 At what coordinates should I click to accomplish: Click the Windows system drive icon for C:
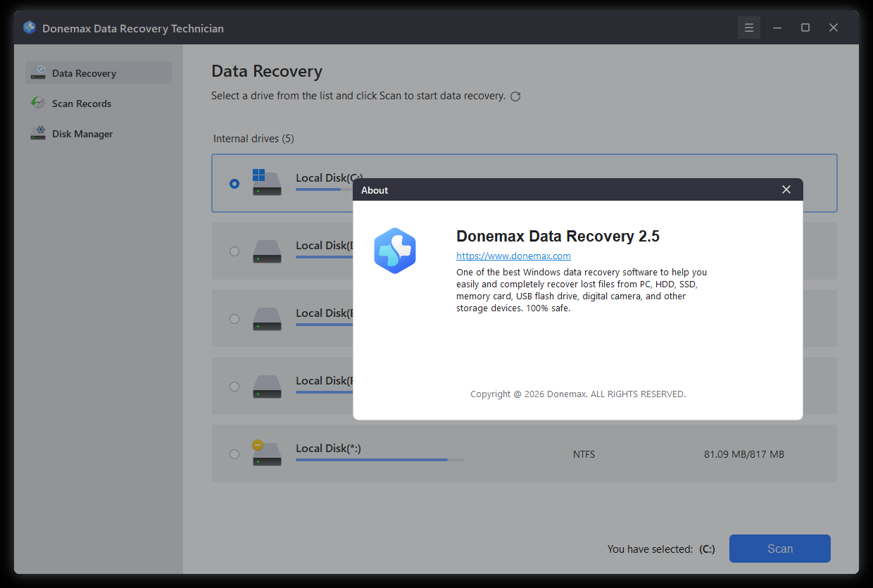(x=267, y=182)
